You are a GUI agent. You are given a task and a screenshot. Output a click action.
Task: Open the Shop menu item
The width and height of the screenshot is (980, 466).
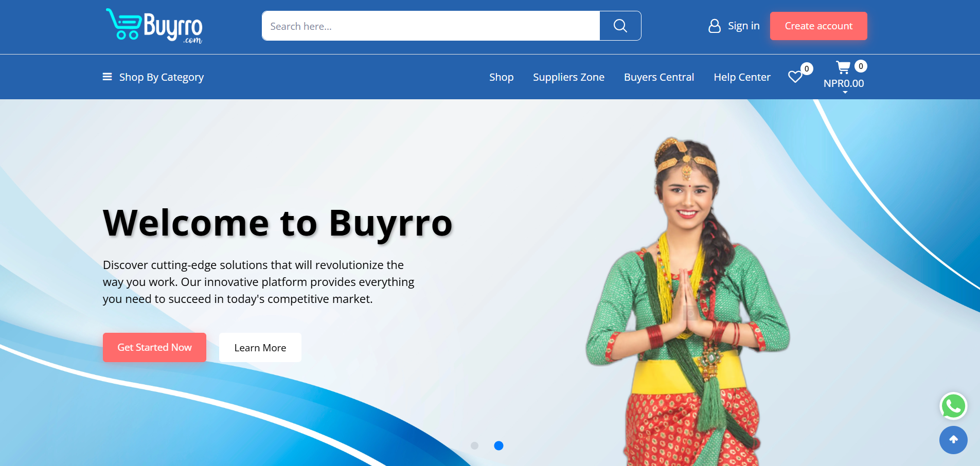coord(501,77)
